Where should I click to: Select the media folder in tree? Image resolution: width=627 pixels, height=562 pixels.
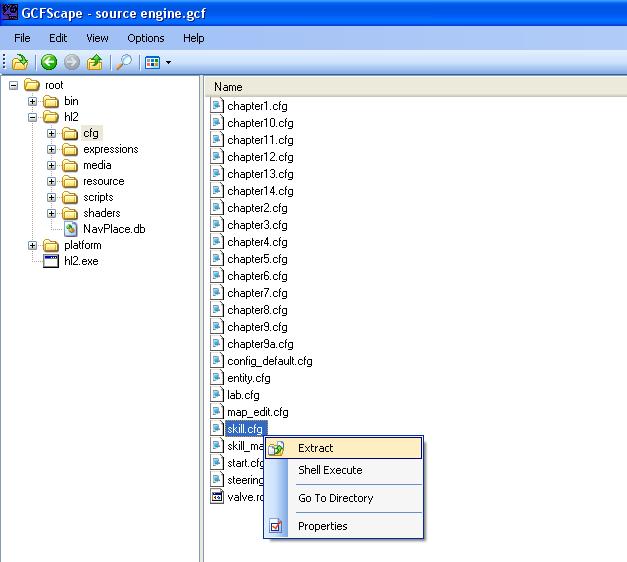point(97,165)
